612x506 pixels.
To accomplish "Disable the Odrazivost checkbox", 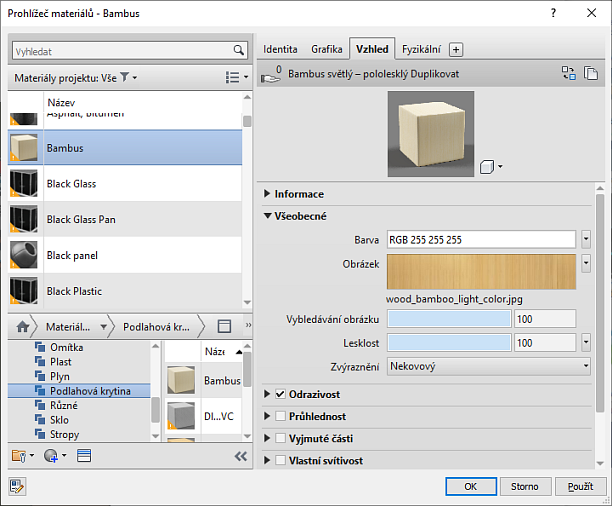I will coord(280,394).
